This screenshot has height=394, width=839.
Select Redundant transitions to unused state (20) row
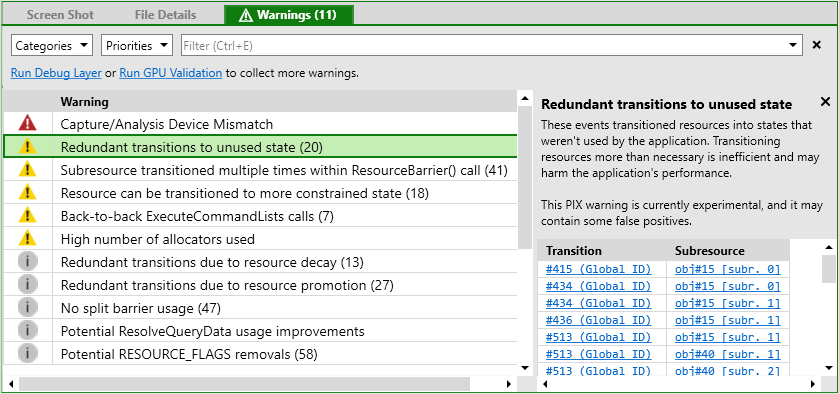click(260, 147)
